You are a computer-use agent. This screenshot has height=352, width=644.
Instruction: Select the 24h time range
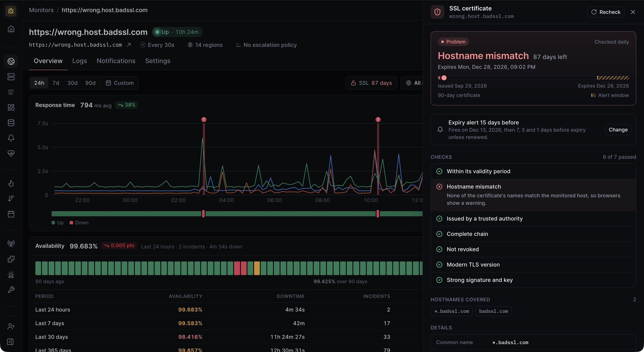[x=39, y=83]
